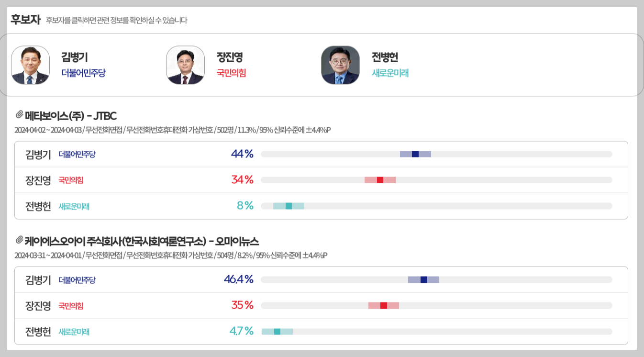Click the paperclip icon next to 메타보이스(주) – JTBC
Screen dimensions: 644x357
click(19, 114)
